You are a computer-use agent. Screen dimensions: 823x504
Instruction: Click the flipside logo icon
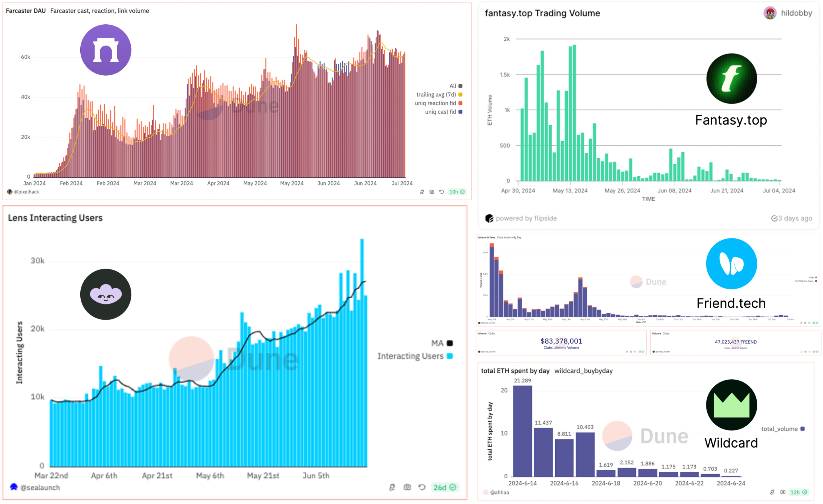click(x=489, y=218)
